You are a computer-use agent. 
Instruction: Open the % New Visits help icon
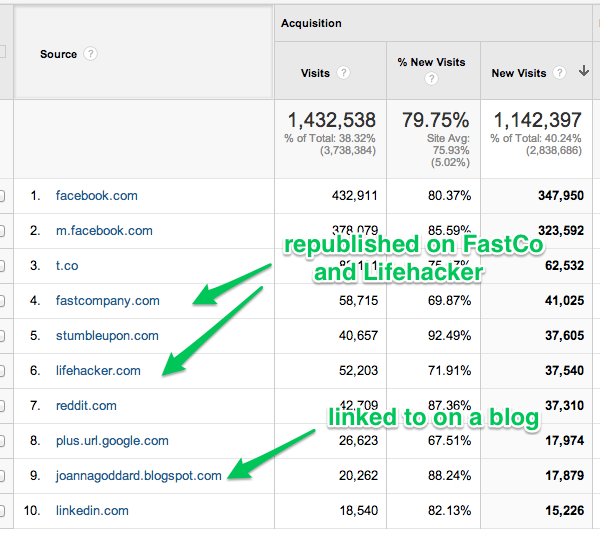tap(431, 79)
